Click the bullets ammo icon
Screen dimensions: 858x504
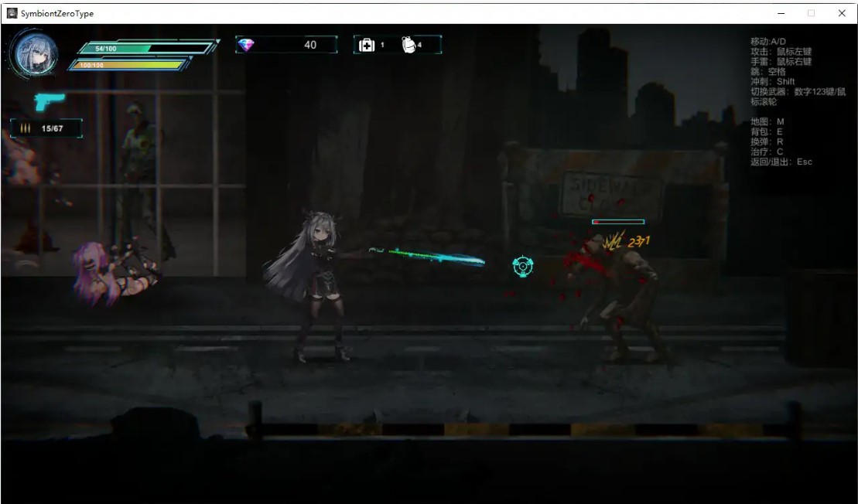[26, 128]
